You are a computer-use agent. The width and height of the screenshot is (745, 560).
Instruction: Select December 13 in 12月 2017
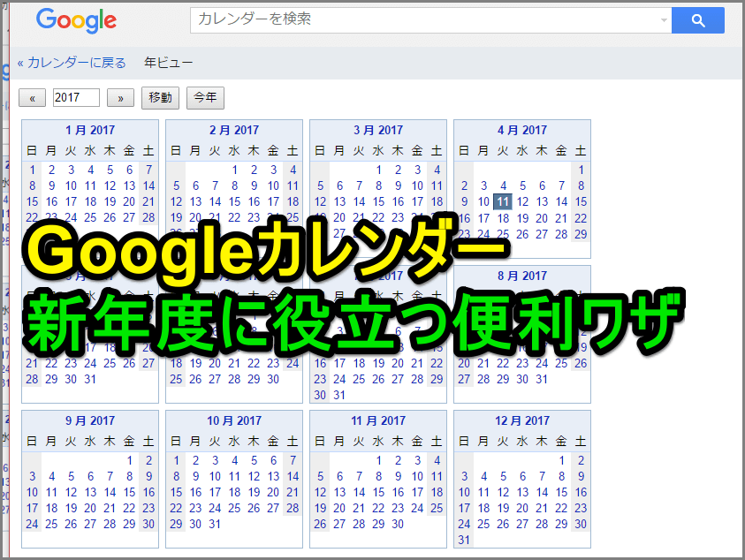522,493
